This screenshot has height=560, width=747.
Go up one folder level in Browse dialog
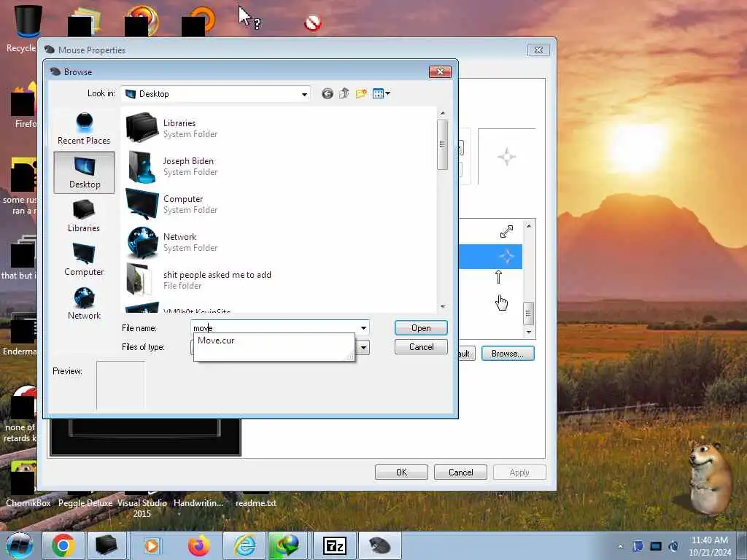point(344,93)
